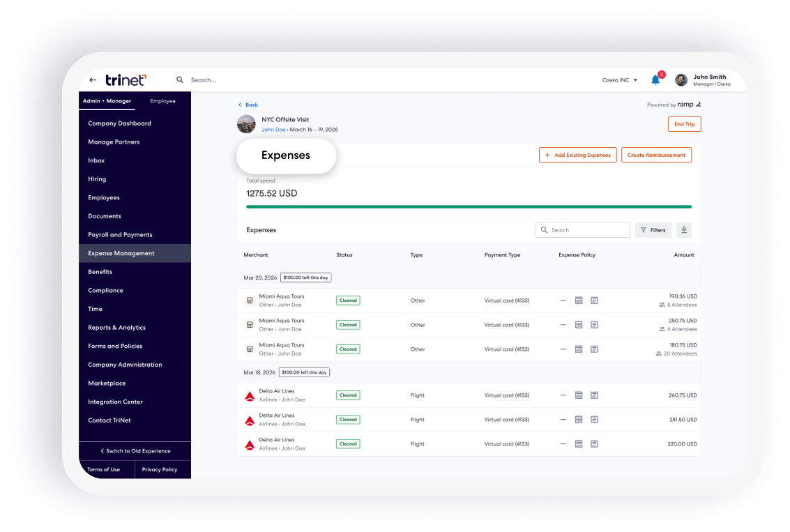
Task: Go back using the Back link
Action: click(x=248, y=105)
